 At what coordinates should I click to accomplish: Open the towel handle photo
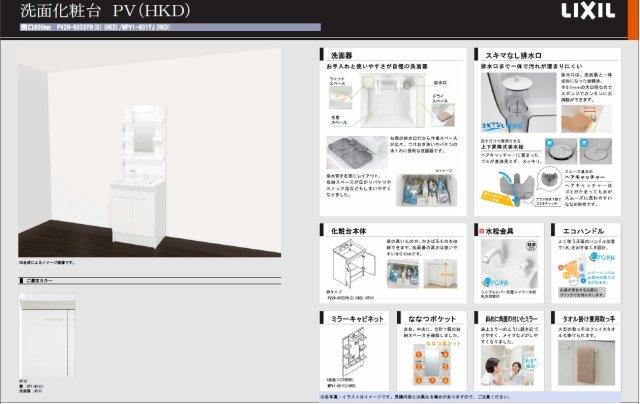pyautogui.click(x=590, y=363)
